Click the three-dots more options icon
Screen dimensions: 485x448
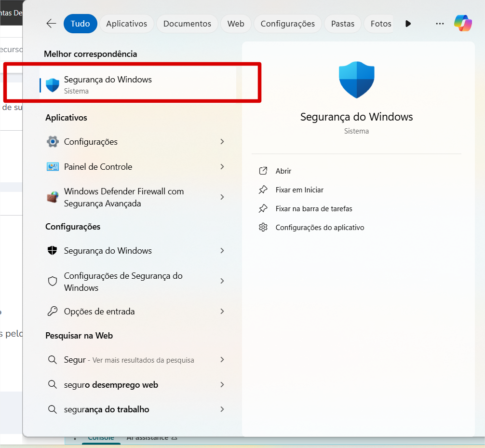pyautogui.click(x=440, y=24)
